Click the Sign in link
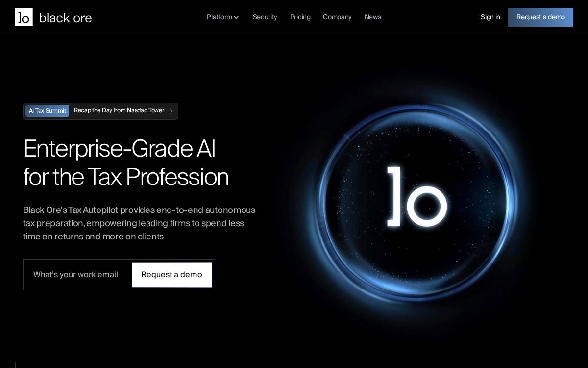Screen dimensions: 588x368 (x=490, y=17)
